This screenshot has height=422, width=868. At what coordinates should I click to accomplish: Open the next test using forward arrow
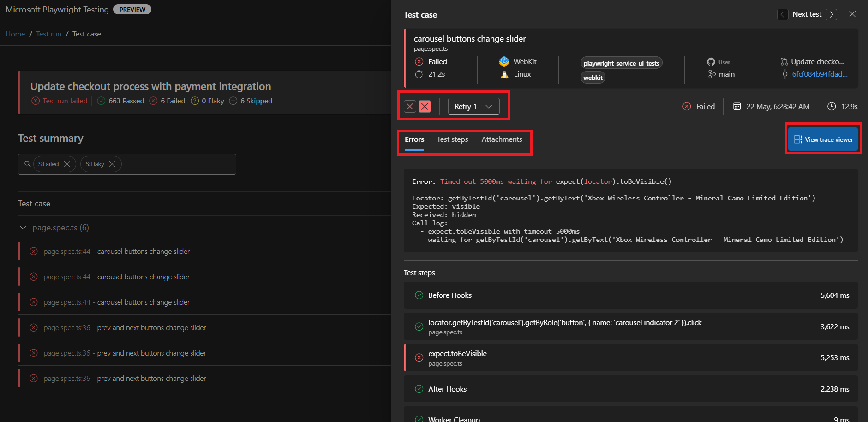pyautogui.click(x=831, y=14)
